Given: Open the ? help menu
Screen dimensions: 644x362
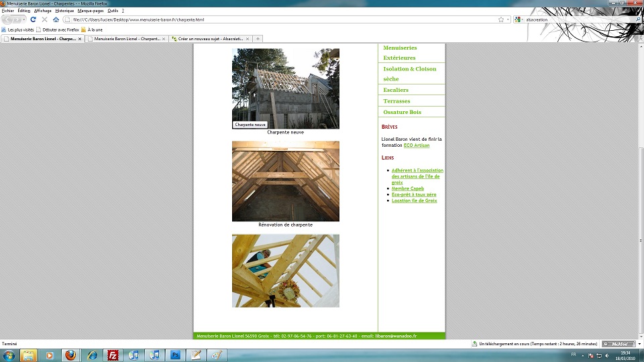Looking at the screenshot, I should (123, 11).
